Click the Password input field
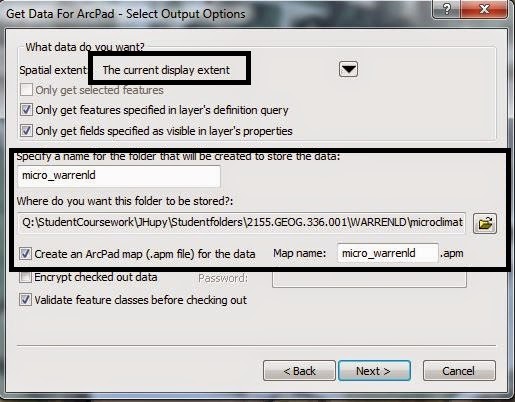 (x=369, y=279)
